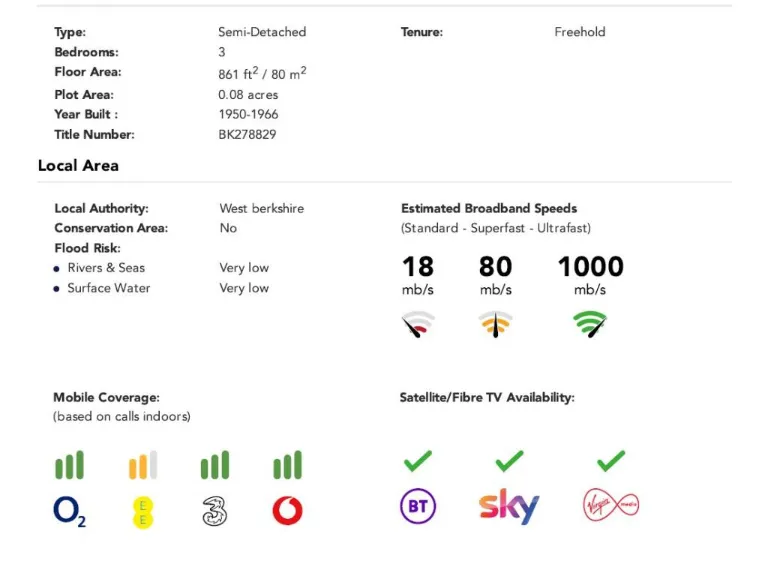Click the Vodafone signal strength bars

287,465
